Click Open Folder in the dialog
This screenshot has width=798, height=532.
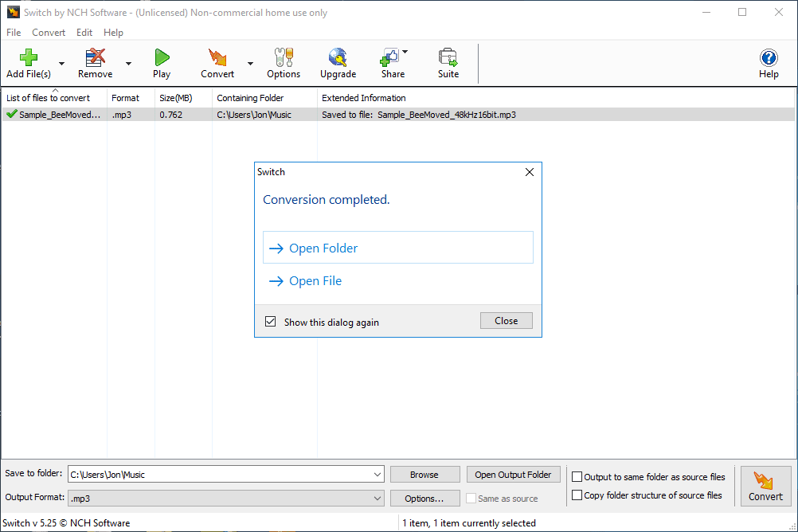pos(323,248)
